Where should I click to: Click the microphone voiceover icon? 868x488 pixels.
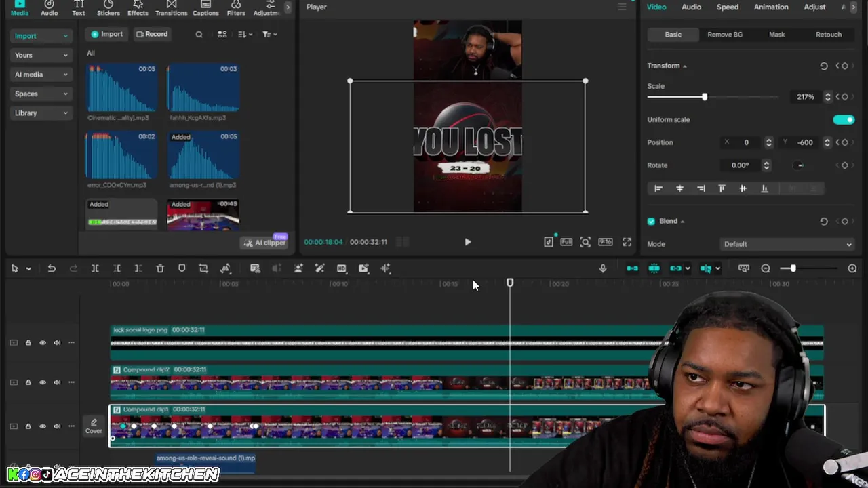(603, 268)
